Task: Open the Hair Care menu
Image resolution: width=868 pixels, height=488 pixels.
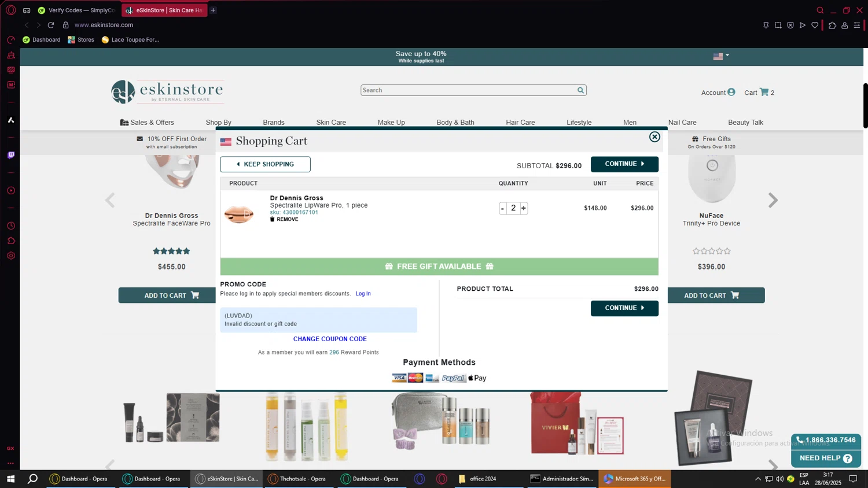Action: tap(520, 123)
